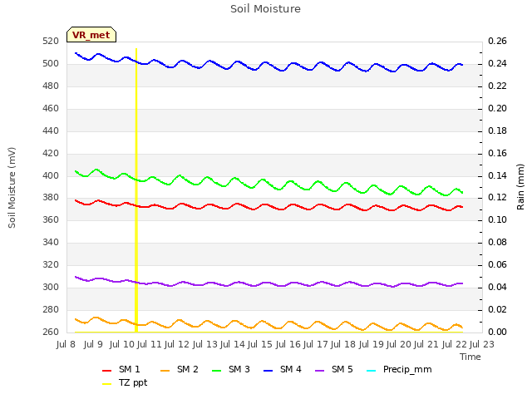532x399 pixels.
Task: Click the Time axis label
Action: coord(470,357)
